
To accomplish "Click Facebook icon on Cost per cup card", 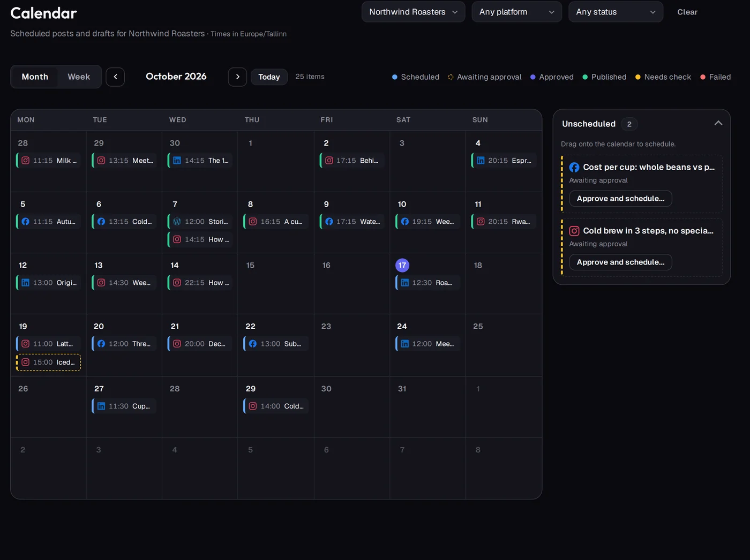I will click(x=574, y=167).
